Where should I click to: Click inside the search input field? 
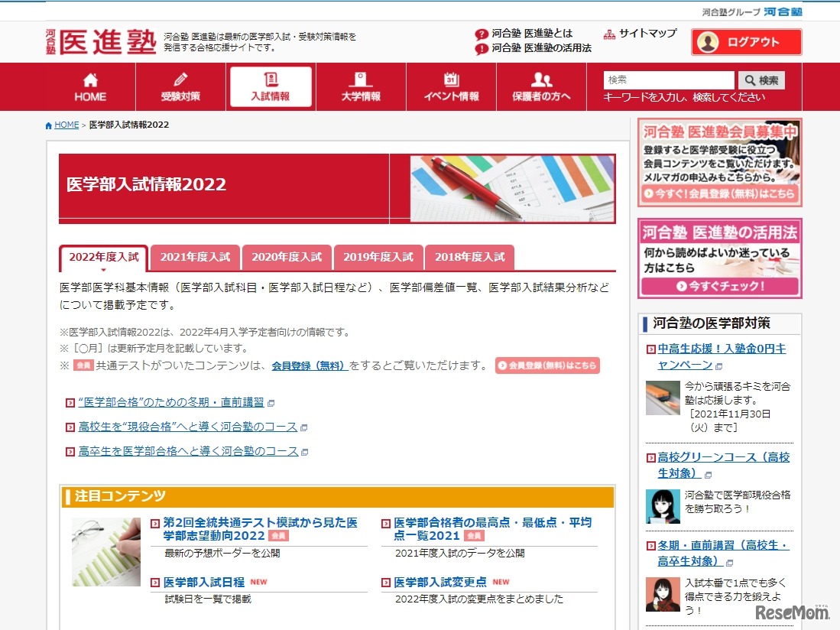pos(668,80)
